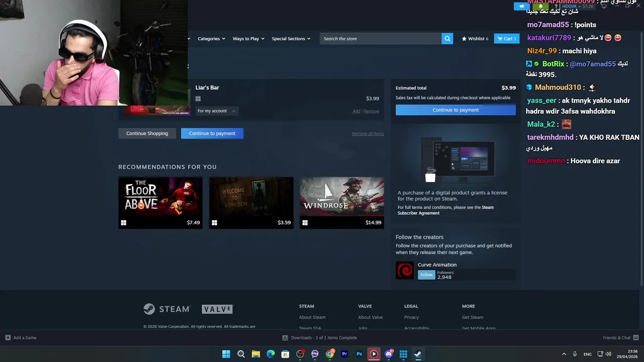This screenshot has width=644, height=362.
Task: Click Windows icon on The Floor Above card
Action: [x=124, y=223]
